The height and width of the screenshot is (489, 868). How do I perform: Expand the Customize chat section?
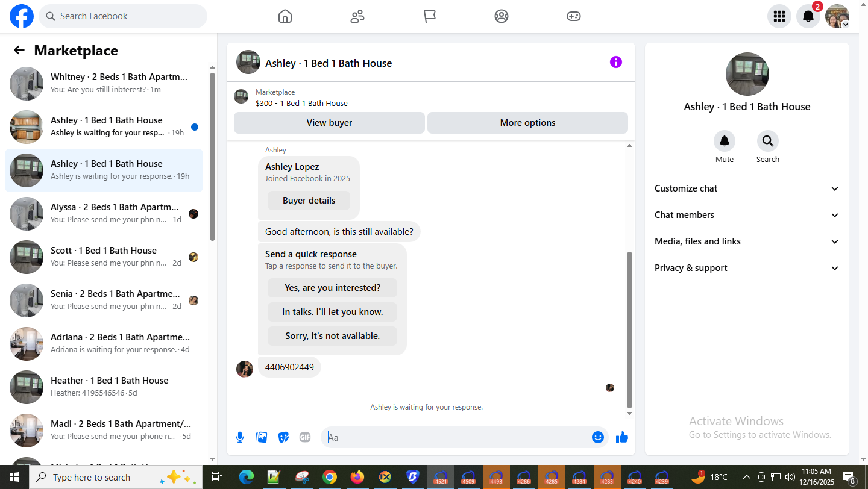point(747,188)
